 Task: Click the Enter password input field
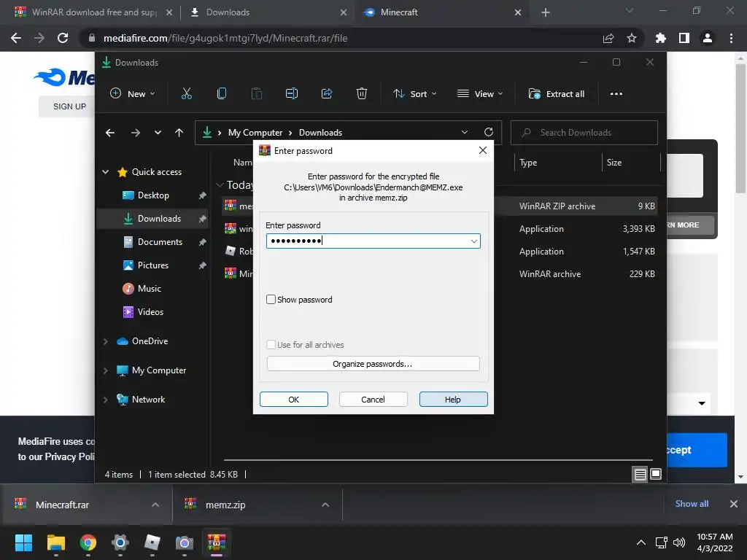(373, 241)
